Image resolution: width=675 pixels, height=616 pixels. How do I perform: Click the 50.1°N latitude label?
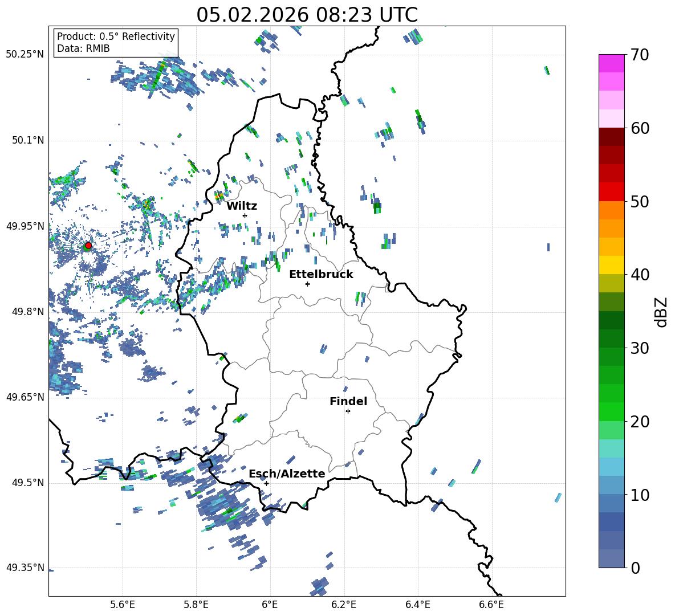point(28,141)
